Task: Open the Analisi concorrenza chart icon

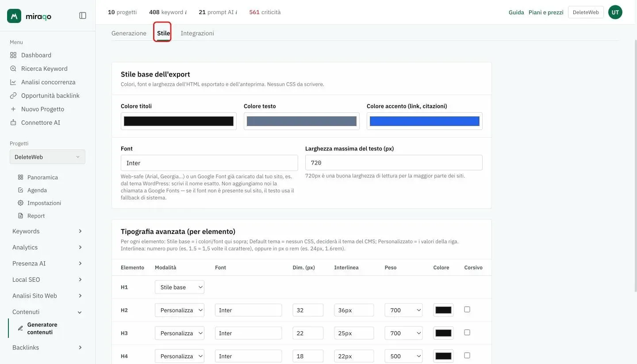Action: coord(13,82)
